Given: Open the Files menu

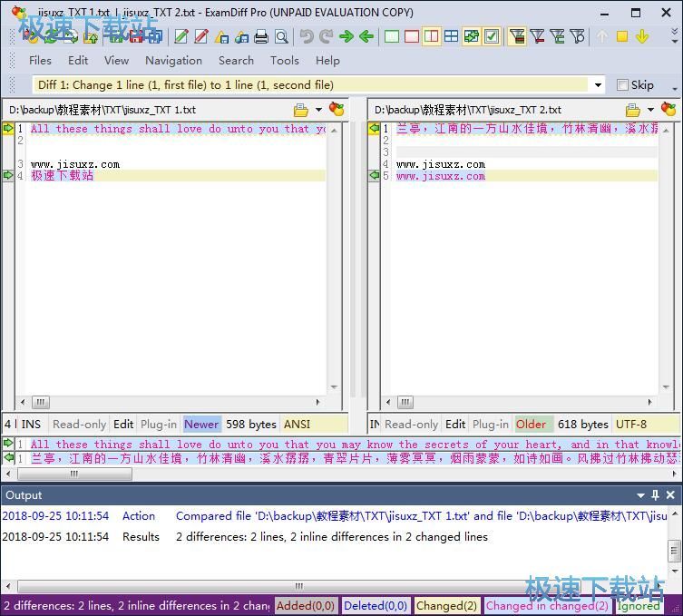Looking at the screenshot, I should (40, 61).
